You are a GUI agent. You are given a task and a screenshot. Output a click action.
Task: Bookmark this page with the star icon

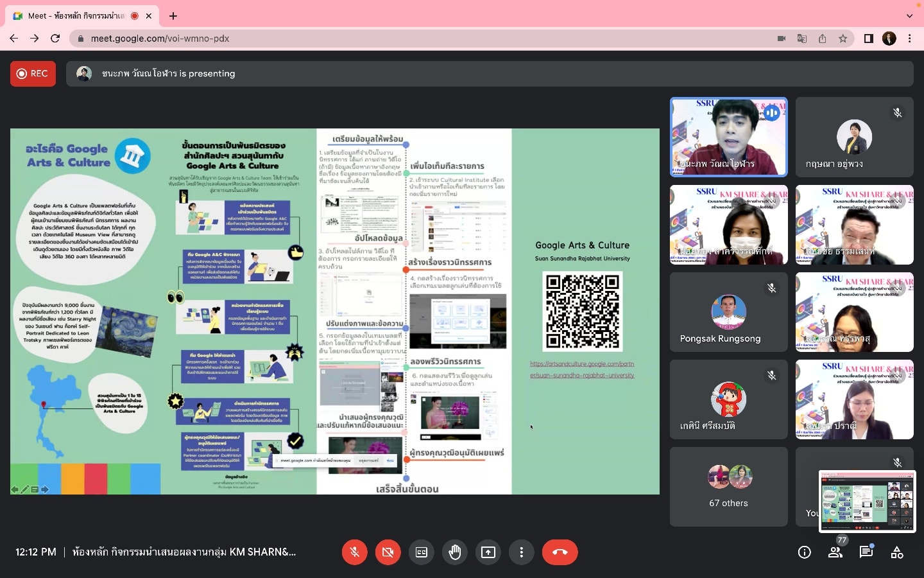point(843,39)
